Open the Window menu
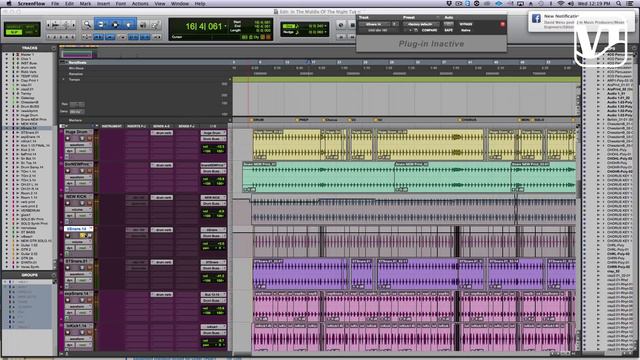The width and height of the screenshot is (640, 360). pos(180,3)
